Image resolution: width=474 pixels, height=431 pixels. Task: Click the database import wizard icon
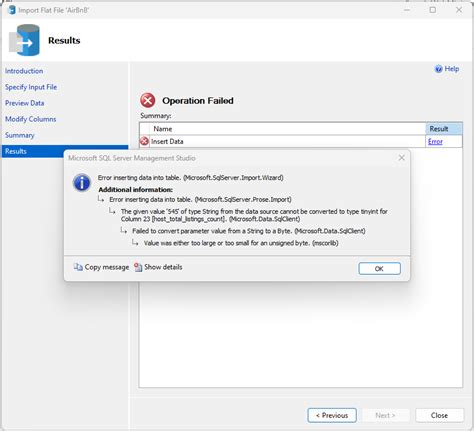coord(24,40)
